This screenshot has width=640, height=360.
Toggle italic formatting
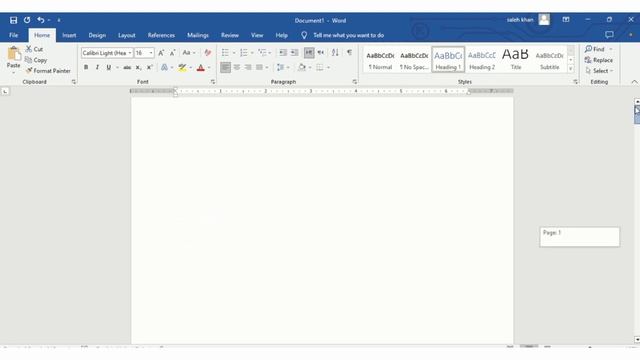coord(97,67)
